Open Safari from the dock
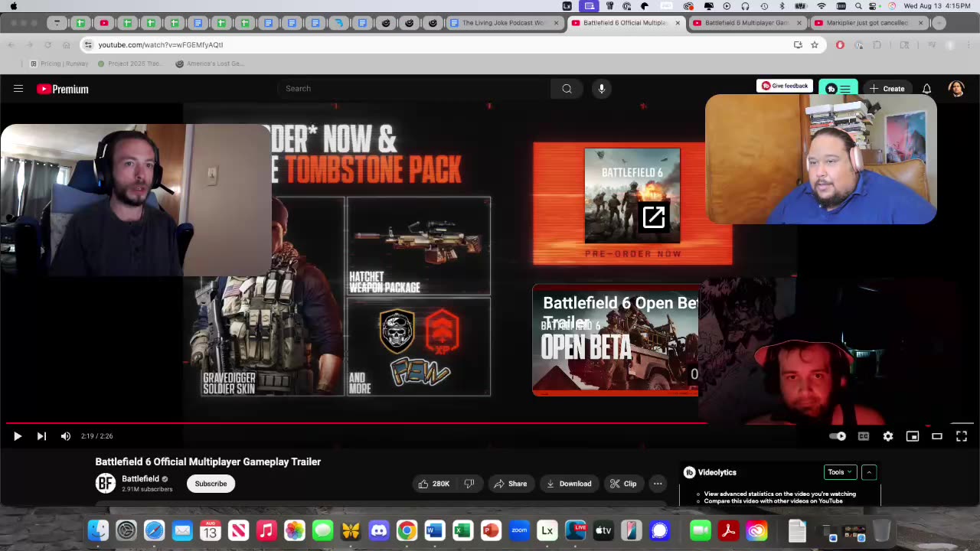 coord(154,530)
